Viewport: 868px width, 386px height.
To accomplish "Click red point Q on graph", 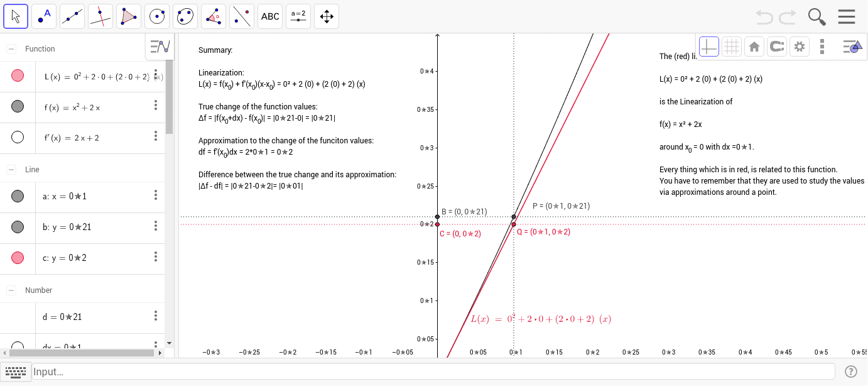I will pos(514,224).
